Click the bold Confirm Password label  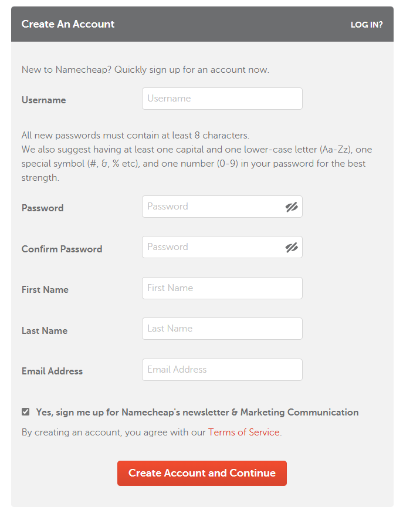click(x=62, y=249)
